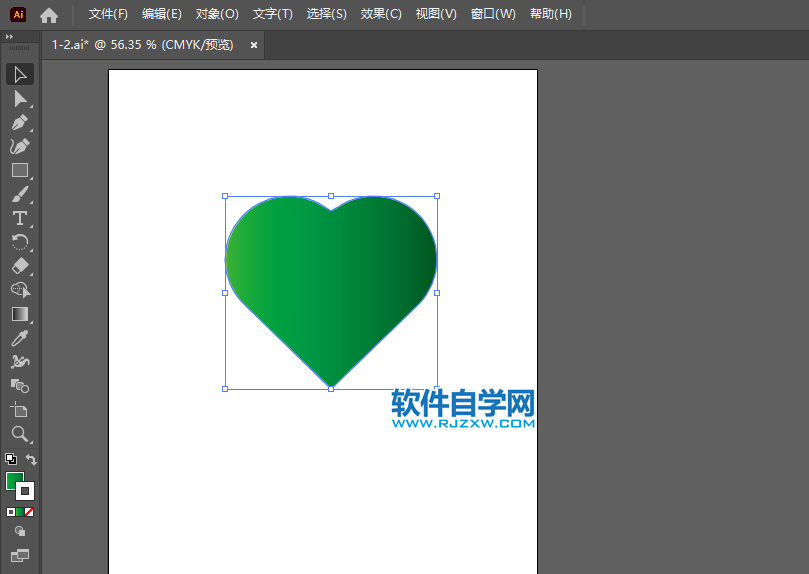Screen dimensions: 809x574
Task: Click the top-center bounding box handle
Action: pyautogui.click(x=331, y=196)
